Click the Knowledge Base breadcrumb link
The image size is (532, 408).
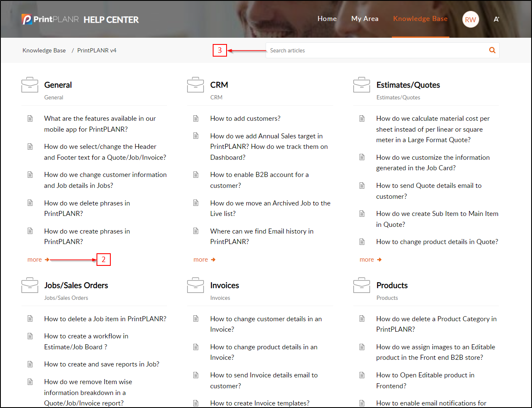click(x=44, y=50)
